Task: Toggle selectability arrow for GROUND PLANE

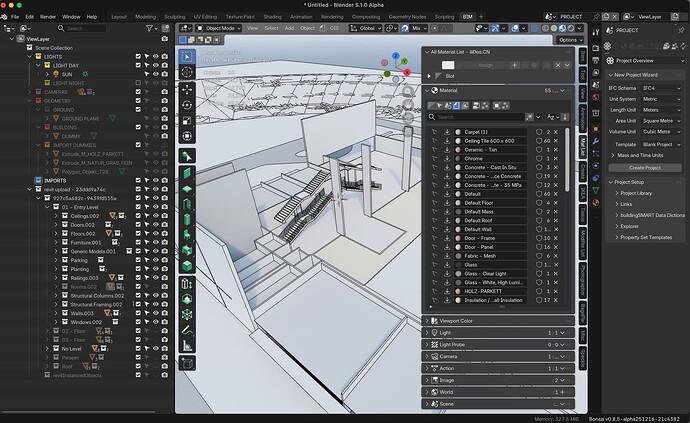Action: (147, 118)
